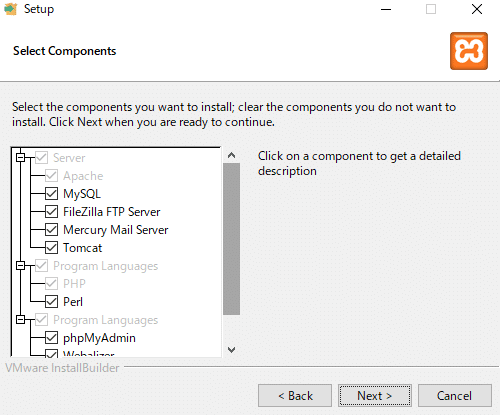The image size is (500, 415).
Task: Uncheck FileZilla FTP Server checkbox
Action: tap(51, 212)
